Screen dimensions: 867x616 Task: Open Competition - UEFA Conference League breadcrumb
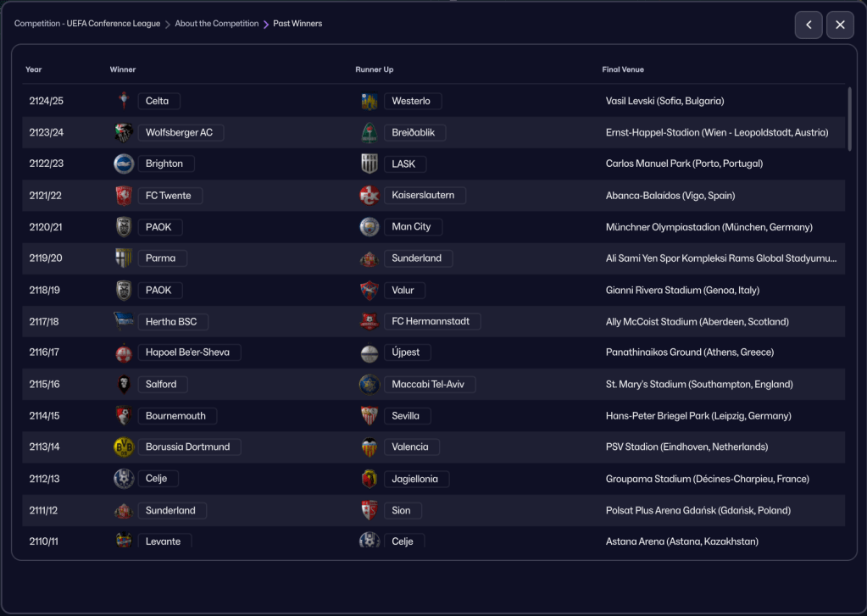coord(87,24)
